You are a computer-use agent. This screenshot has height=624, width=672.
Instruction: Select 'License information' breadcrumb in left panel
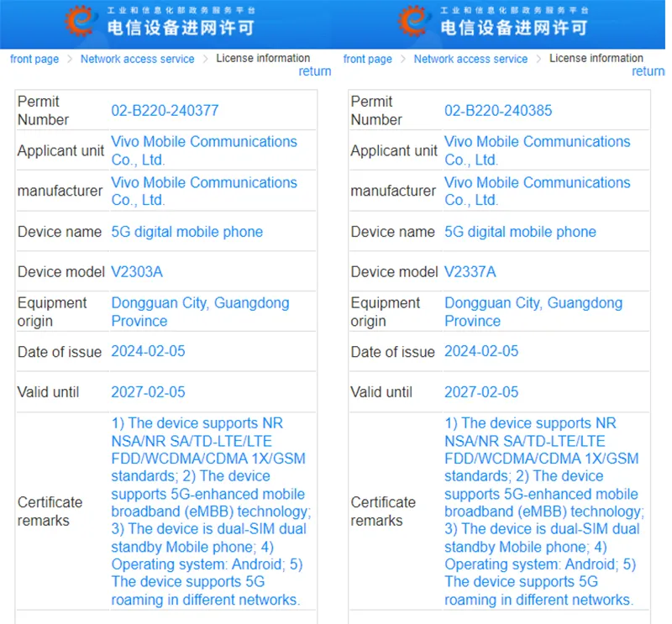(263, 58)
